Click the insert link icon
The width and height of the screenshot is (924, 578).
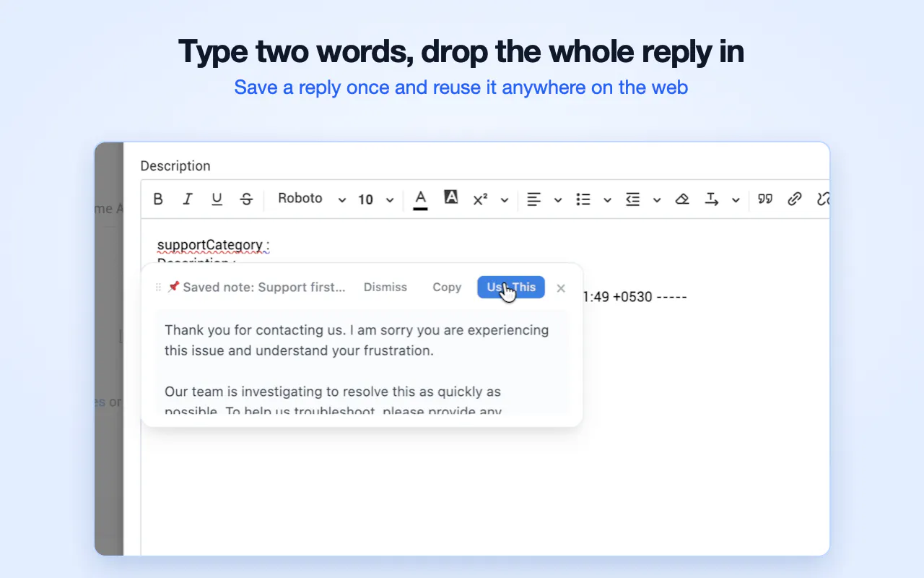pyautogui.click(x=795, y=199)
